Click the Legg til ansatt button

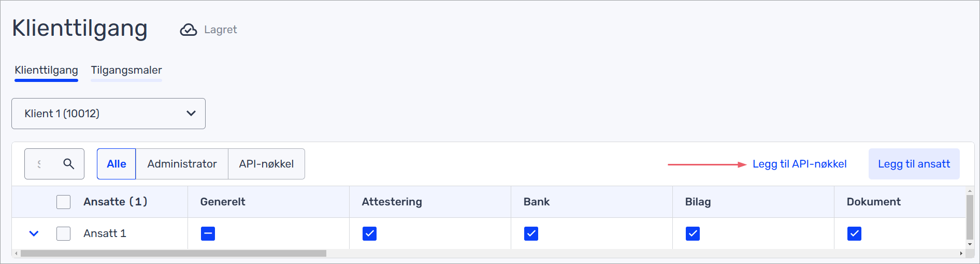point(914,164)
